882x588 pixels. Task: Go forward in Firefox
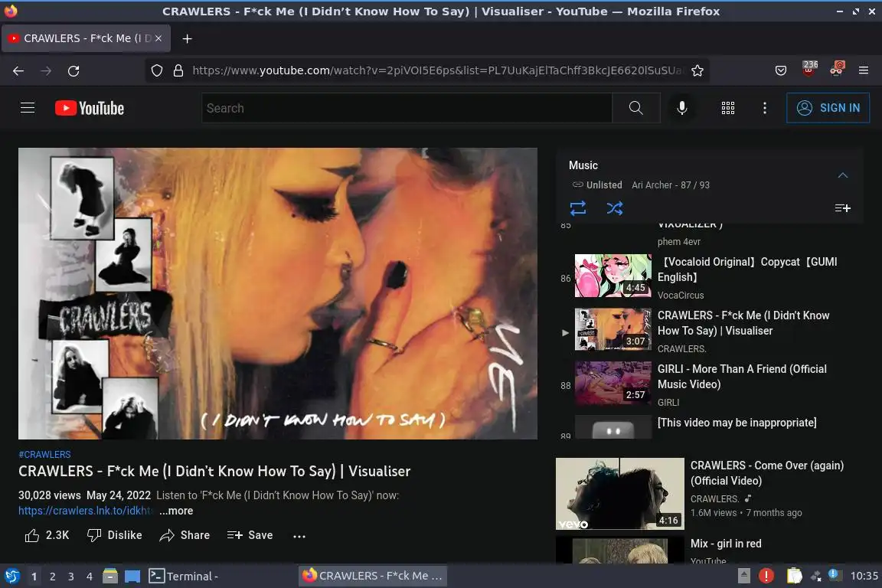tap(46, 71)
